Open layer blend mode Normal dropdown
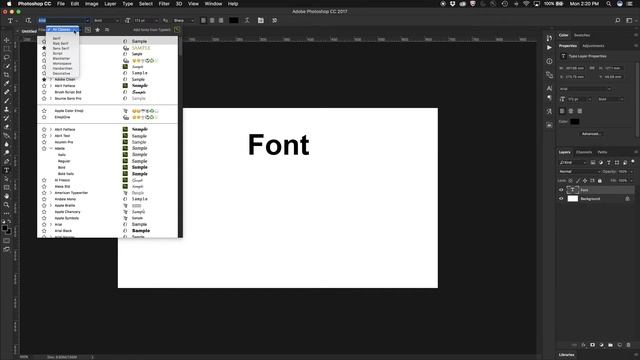This screenshot has width=640, height=360. [579, 171]
